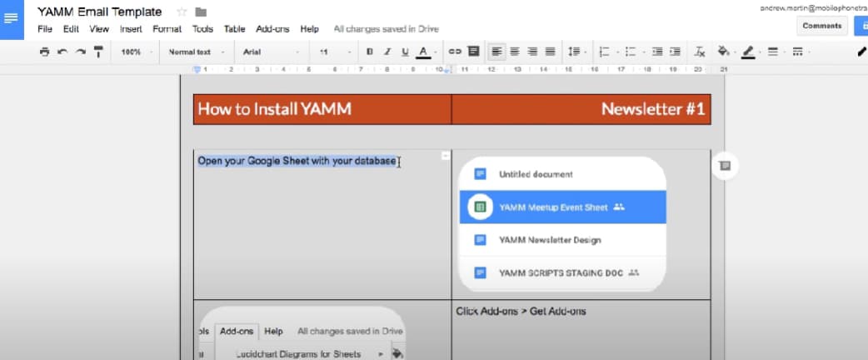Click the Open your Google Sheet with your database text
This screenshot has width=868, height=360.
tap(297, 161)
